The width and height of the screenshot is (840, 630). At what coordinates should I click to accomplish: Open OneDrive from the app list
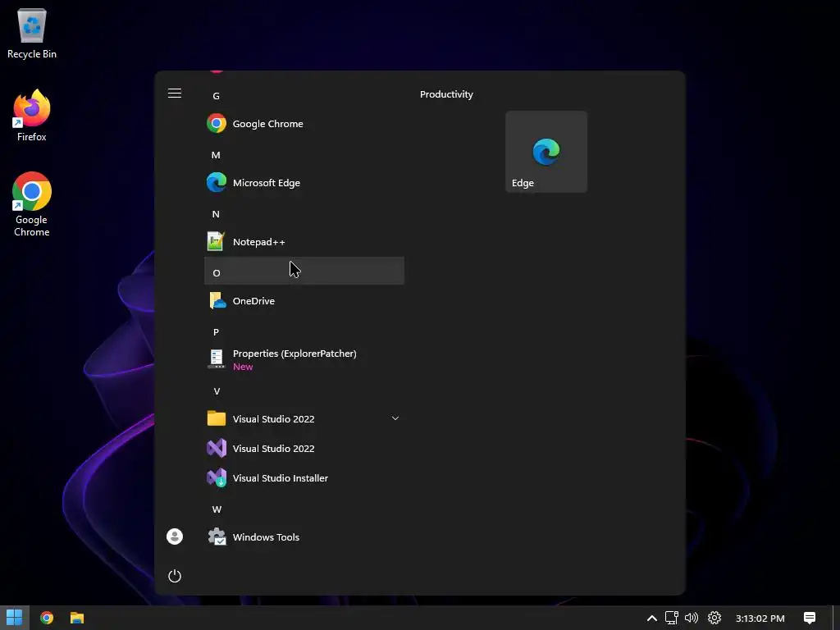tap(304, 300)
